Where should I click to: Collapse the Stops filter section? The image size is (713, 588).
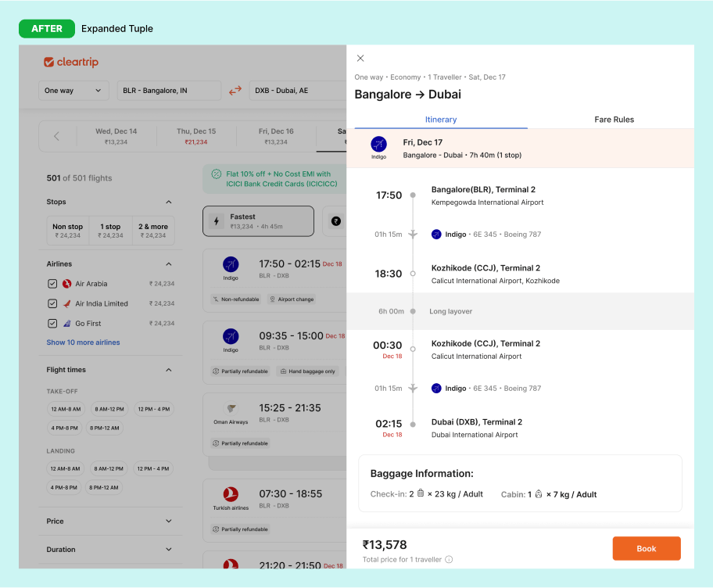(168, 202)
